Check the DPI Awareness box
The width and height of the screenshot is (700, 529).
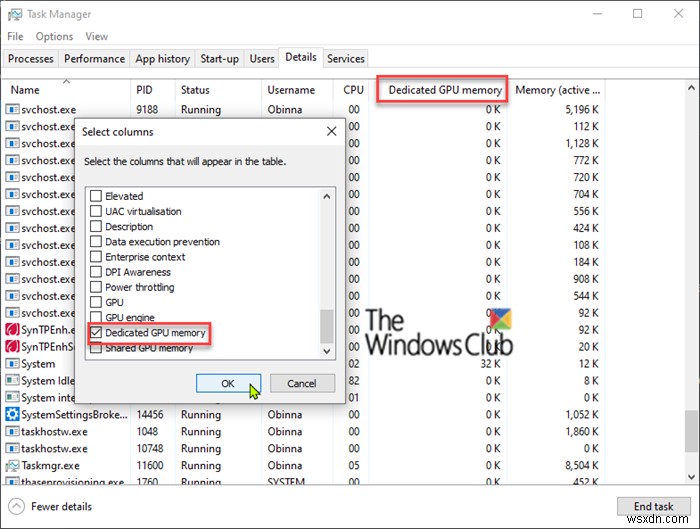click(96, 272)
